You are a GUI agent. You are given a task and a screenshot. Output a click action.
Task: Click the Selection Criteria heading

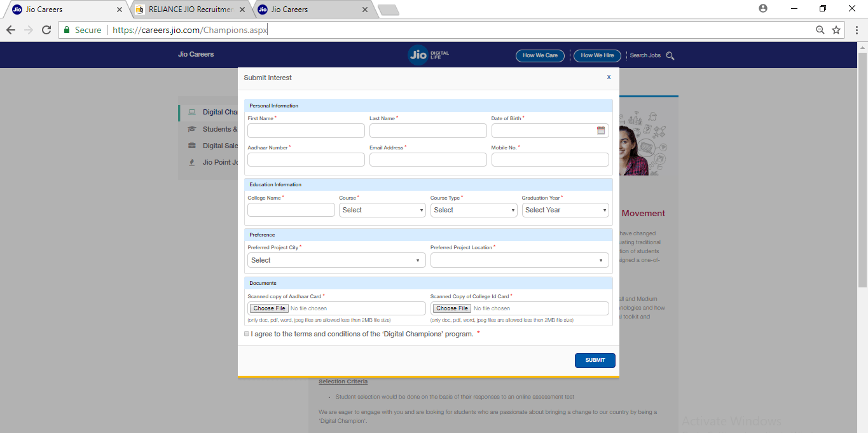click(x=343, y=381)
